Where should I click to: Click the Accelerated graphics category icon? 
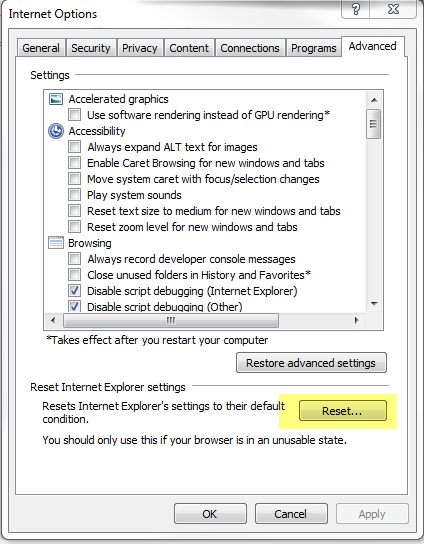coord(56,99)
